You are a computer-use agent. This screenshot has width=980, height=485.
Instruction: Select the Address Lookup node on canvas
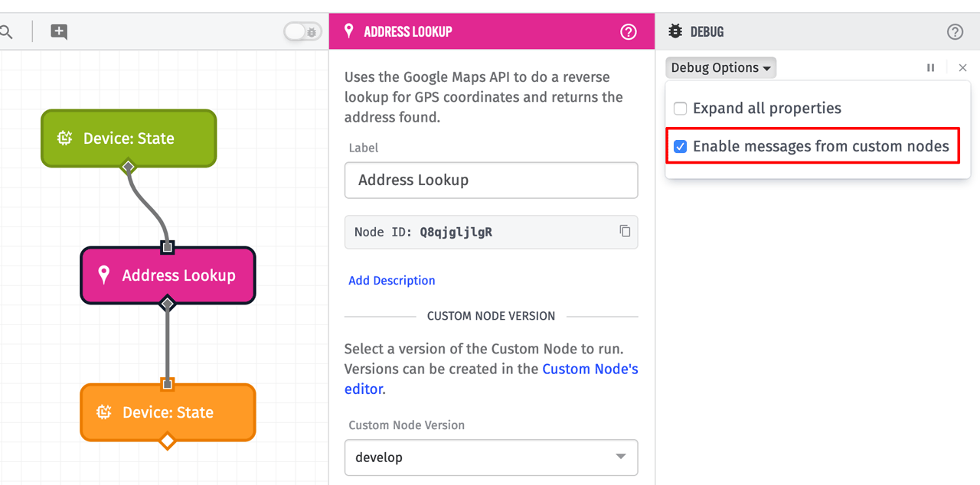168,275
